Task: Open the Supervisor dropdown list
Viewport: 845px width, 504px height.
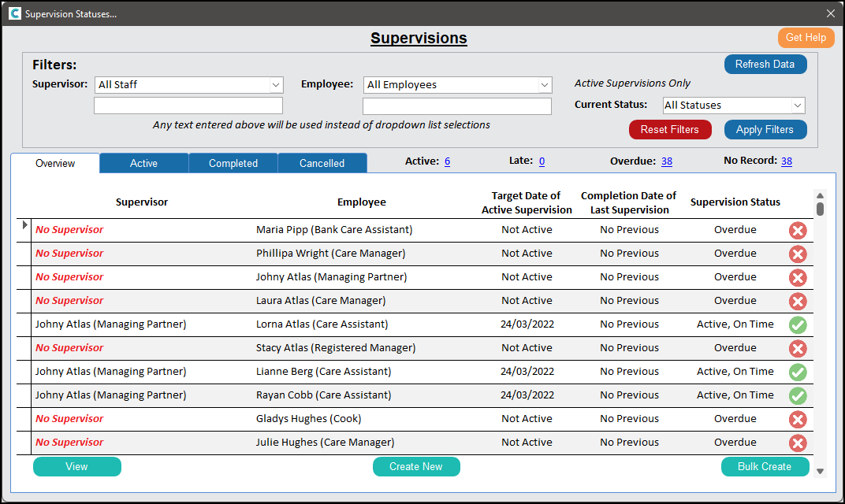Action: point(276,84)
